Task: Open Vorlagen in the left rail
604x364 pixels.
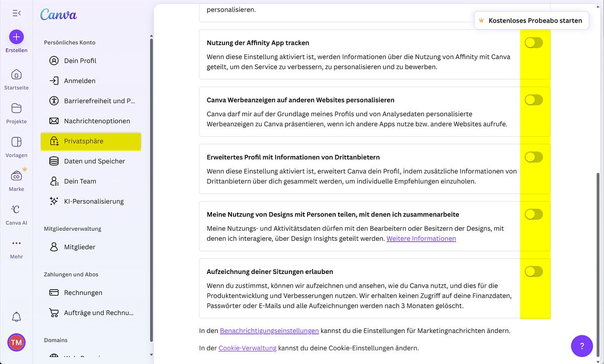Action: [16, 142]
